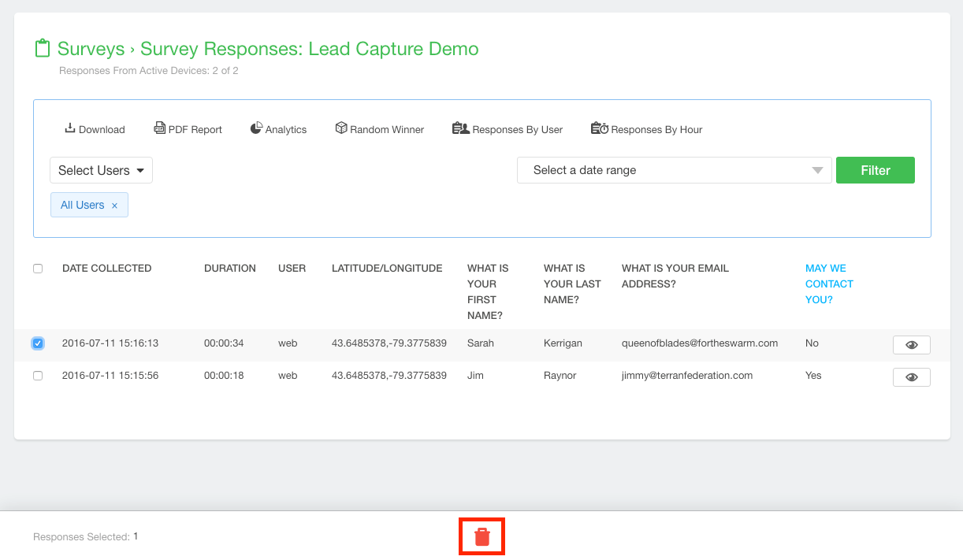The image size is (963, 560).
Task: Navigate to the Surveys breadcrumb link
Action: (91, 49)
